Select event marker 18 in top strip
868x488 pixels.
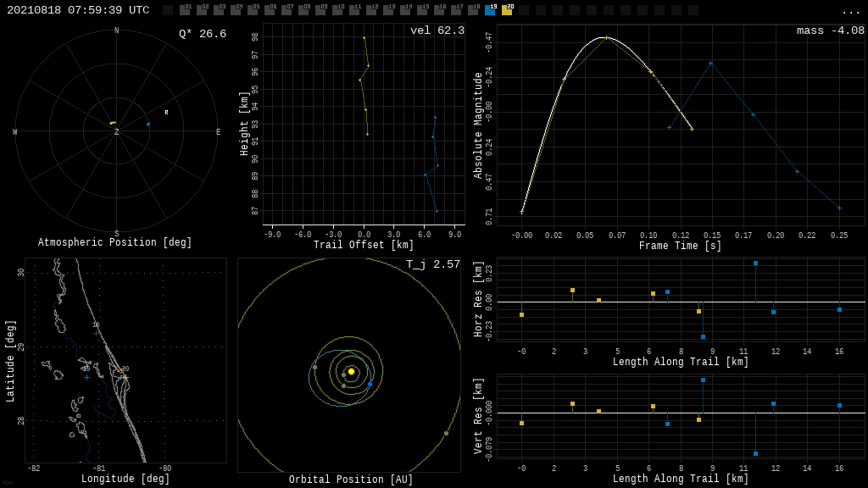point(473,9)
